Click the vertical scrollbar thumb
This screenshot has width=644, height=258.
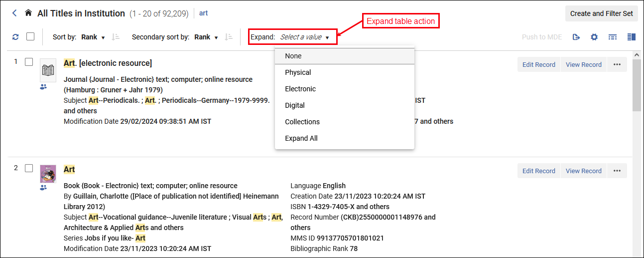[x=637, y=85]
